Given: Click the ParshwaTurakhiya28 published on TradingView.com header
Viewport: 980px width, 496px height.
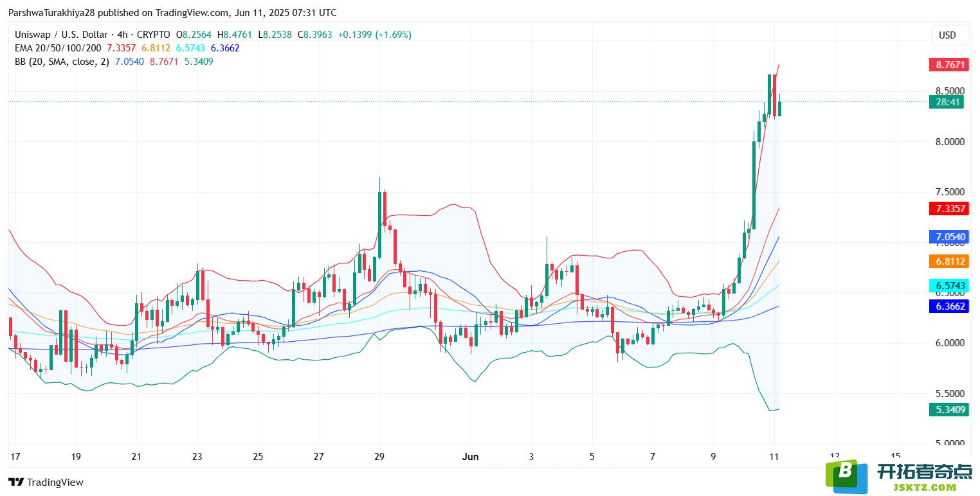Looking at the screenshot, I should (172, 13).
